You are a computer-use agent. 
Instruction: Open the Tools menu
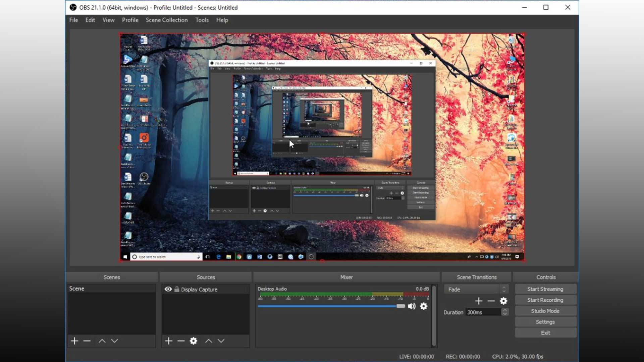pos(202,20)
